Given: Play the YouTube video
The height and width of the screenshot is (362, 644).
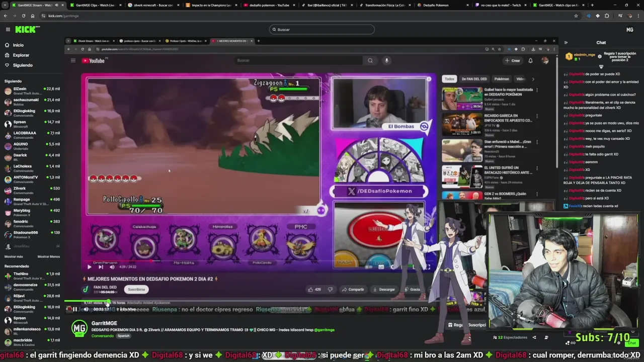Looking at the screenshot, I should [x=90, y=267].
